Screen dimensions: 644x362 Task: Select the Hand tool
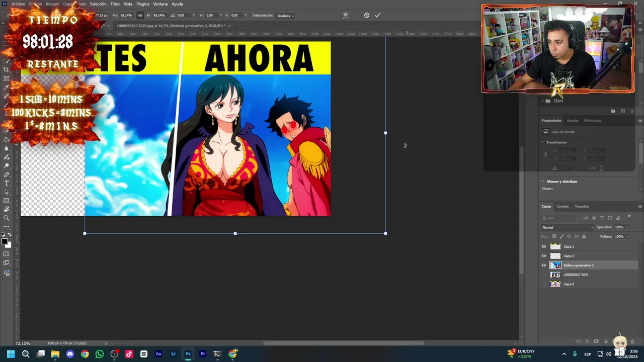pos(7,209)
